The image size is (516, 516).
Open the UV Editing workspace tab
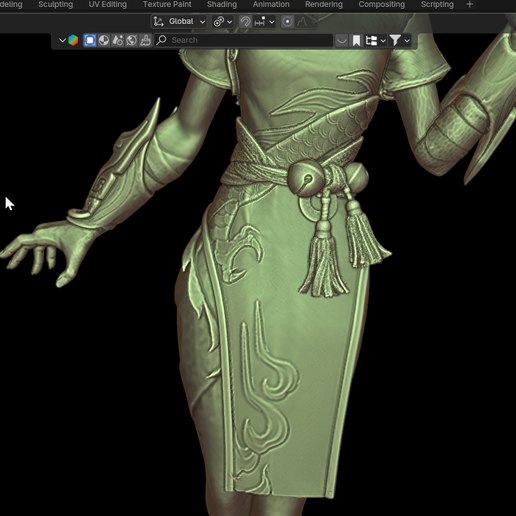click(x=107, y=4)
